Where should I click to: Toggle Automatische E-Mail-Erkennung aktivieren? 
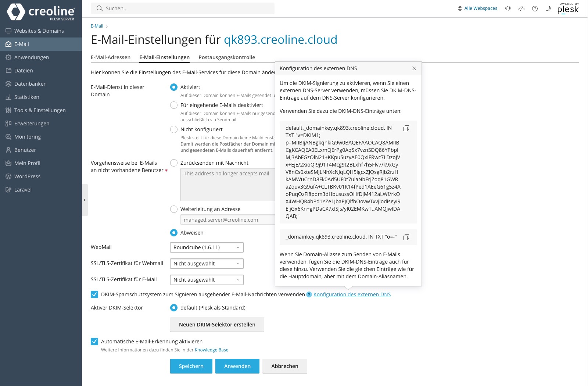coord(94,342)
